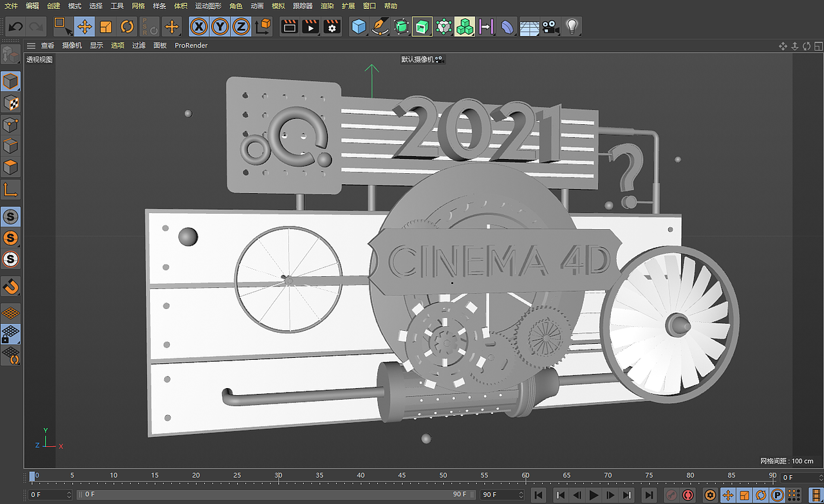Toggle the Z axis lock

point(241,26)
